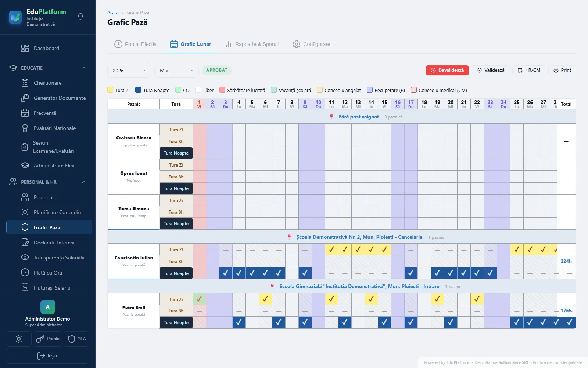
Task: Click the red Devalidează button
Action: [447, 70]
